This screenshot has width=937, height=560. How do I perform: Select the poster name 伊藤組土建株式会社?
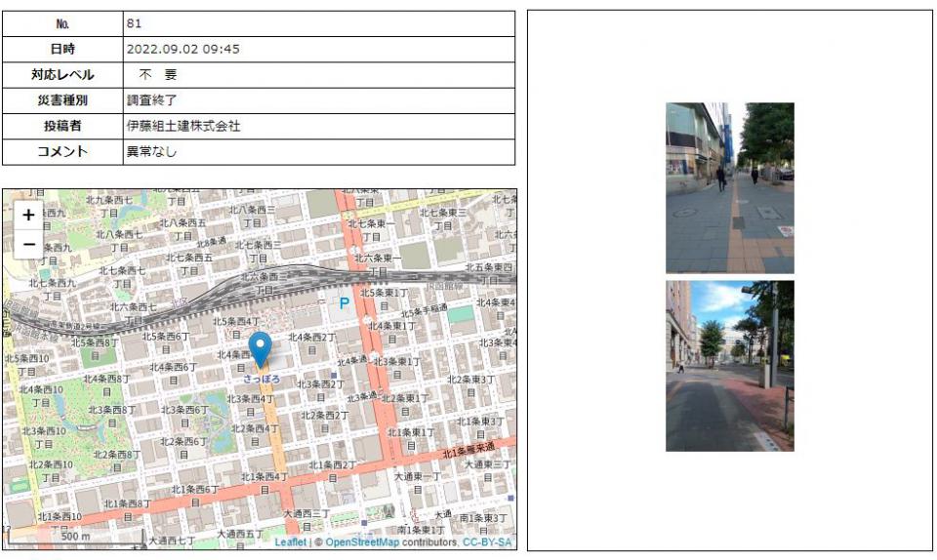183,126
